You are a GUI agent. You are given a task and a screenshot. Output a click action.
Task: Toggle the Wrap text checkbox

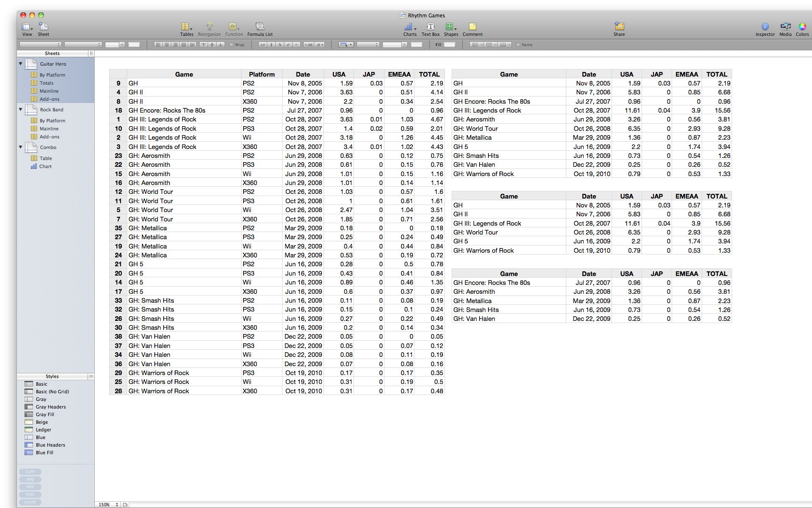(231, 44)
